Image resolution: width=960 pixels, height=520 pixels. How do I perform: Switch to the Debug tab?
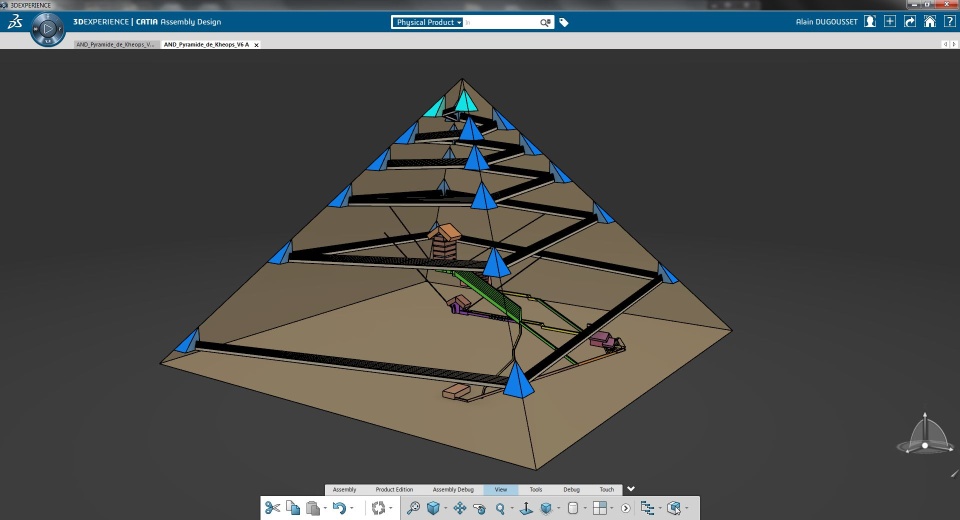click(571, 489)
